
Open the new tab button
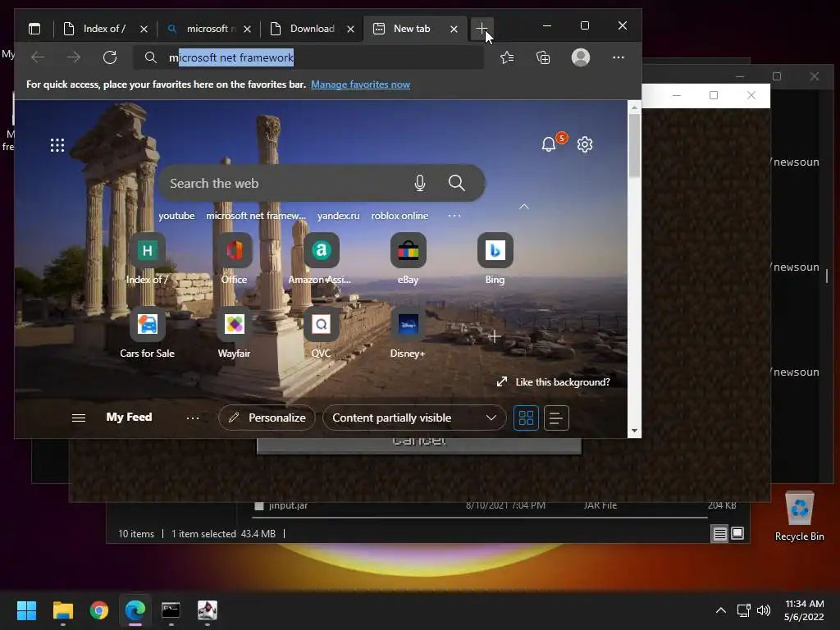click(482, 29)
